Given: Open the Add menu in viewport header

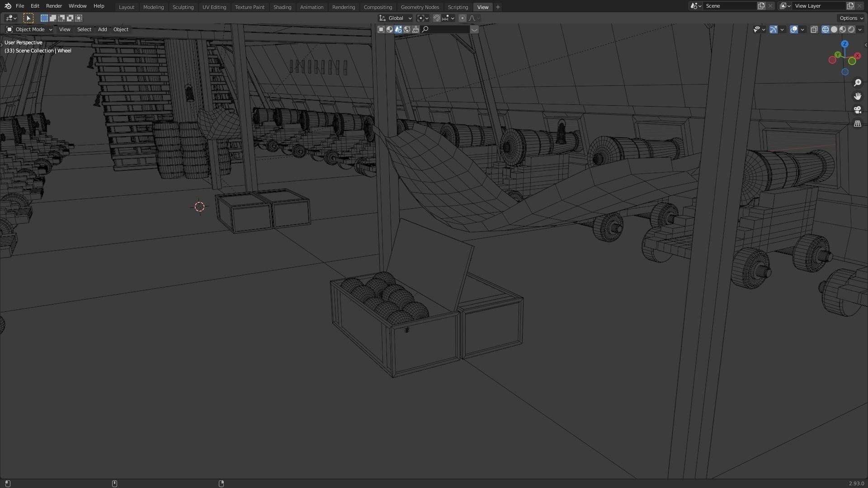Looking at the screenshot, I should pyautogui.click(x=102, y=29).
